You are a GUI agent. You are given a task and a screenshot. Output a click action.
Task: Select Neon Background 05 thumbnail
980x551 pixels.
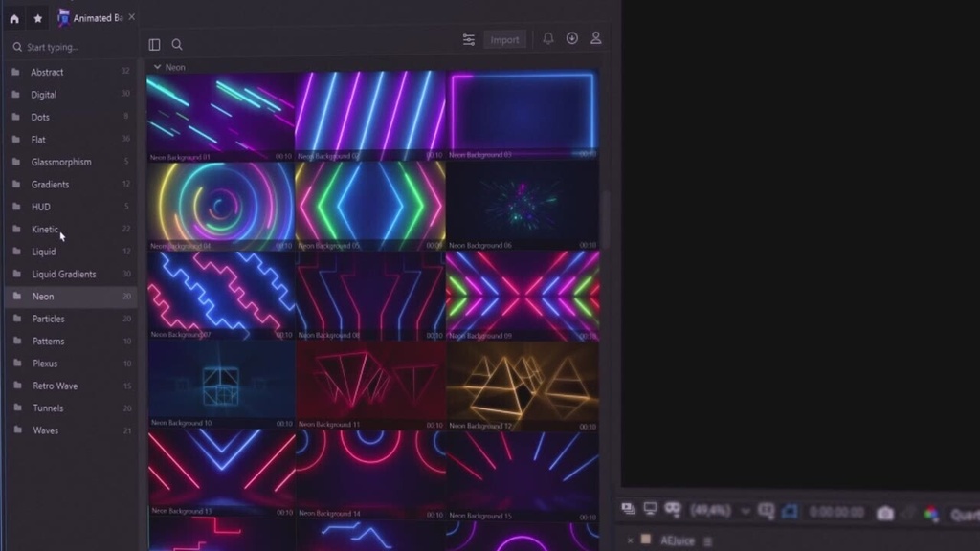[x=370, y=207]
